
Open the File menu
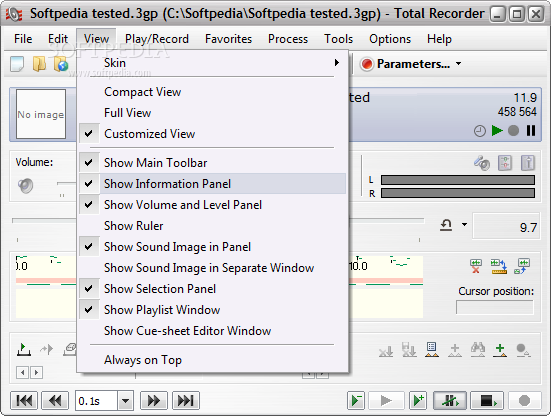tap(23, 39)
